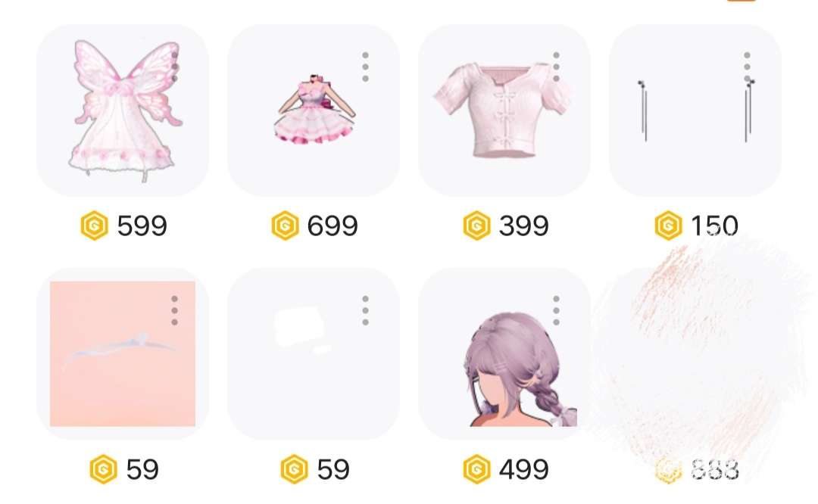Open three-dot menu on pink background item
Screen dimensions: 818x504
(175, 310)
